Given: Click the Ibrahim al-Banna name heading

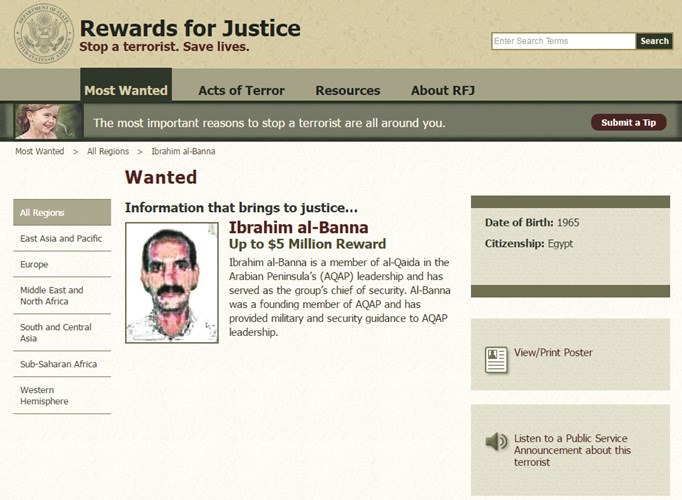Looking at the screenshot, I should pos(298,227).
